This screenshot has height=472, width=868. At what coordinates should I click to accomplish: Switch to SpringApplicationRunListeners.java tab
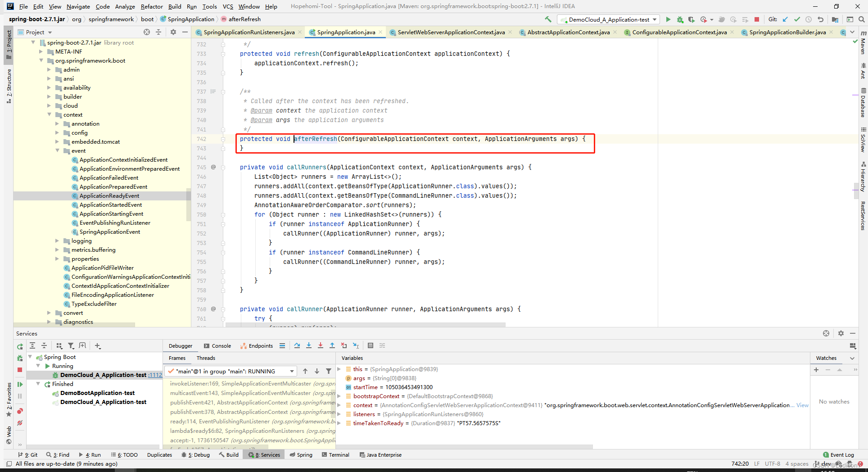[249, 32]
